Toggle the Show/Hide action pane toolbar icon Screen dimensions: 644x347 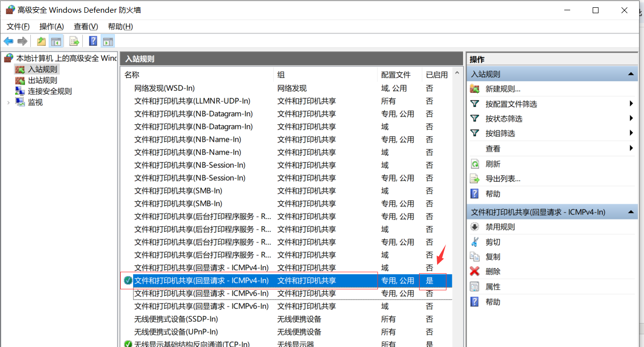[x=108, y=41]
